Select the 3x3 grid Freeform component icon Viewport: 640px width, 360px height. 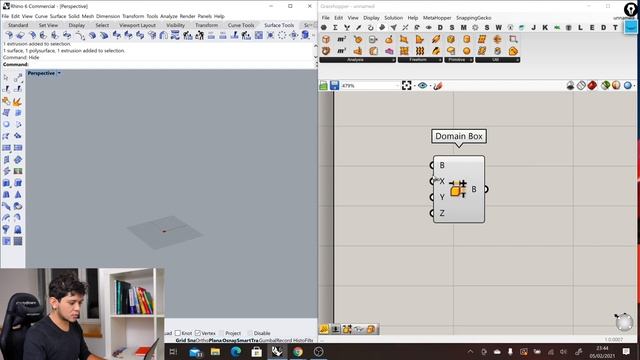[404, 51]
